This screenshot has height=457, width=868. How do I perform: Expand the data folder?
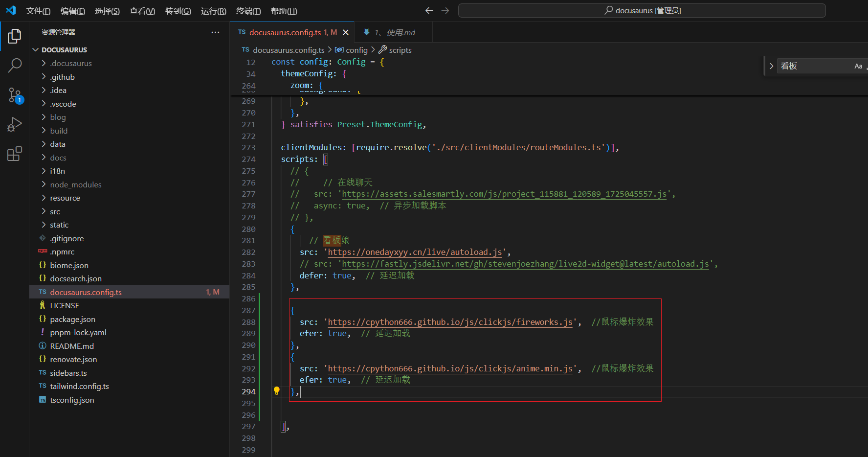click(57, 144)
